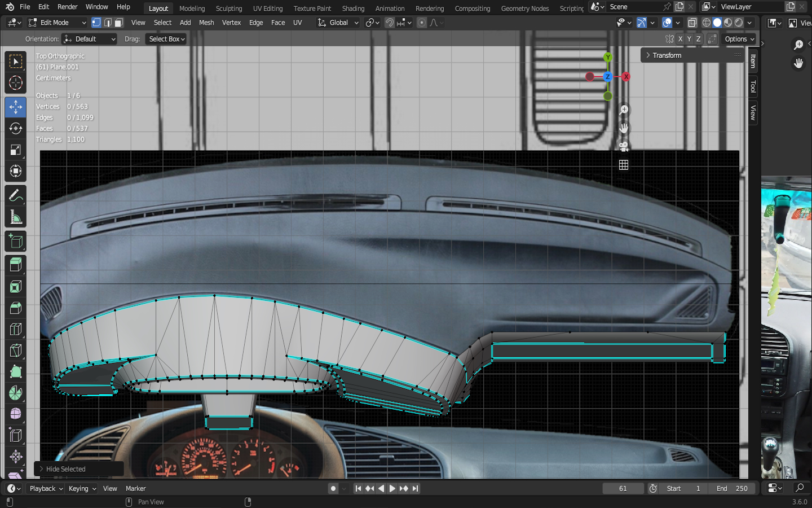812x508 pixels.
Task: Click the Loop Cut tool
Action: [16, 329]
